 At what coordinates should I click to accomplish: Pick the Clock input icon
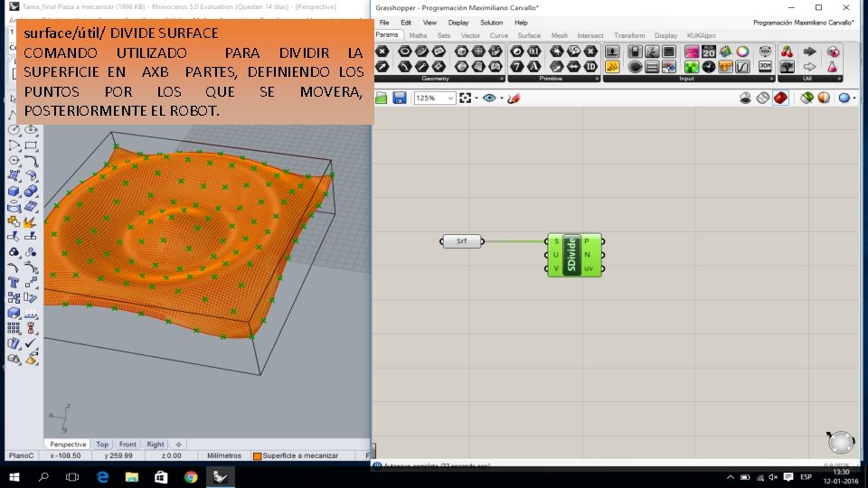point(709,67)
